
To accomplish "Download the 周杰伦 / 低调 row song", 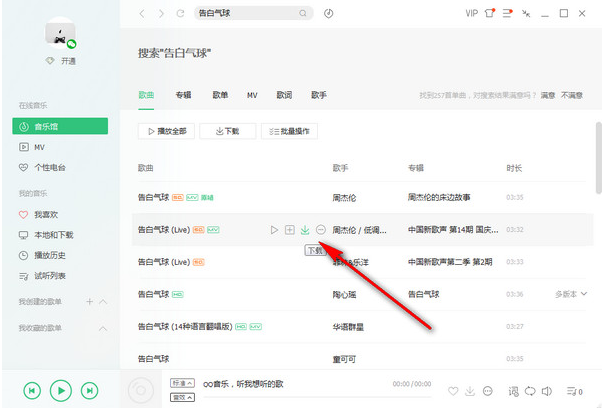I will click(305, 230).
